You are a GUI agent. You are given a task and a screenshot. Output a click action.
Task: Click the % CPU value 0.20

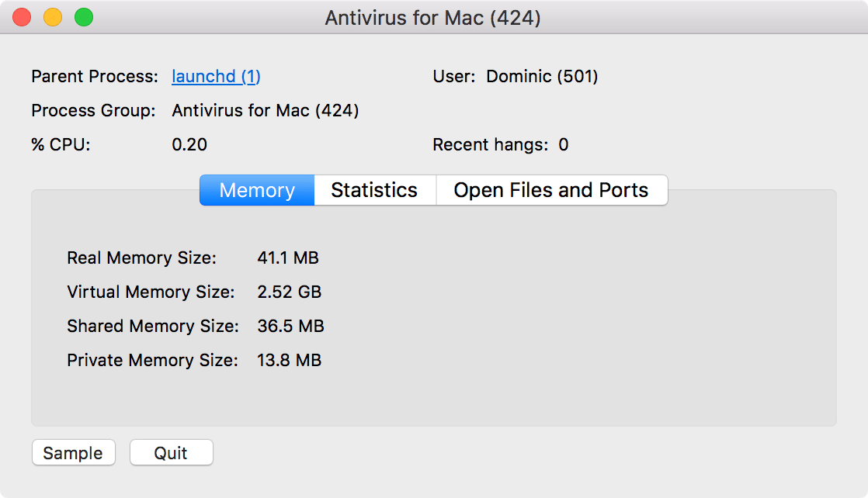click(x=189, y=144)
